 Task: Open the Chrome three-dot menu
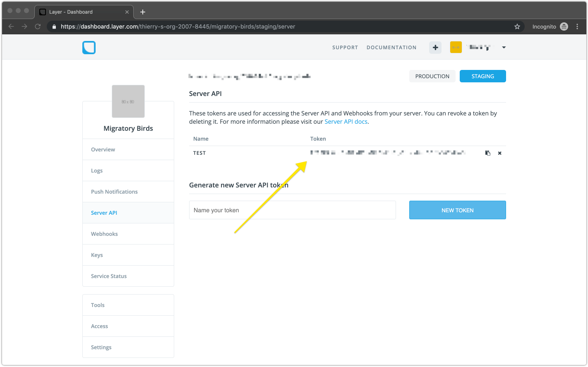coord(577,26)
